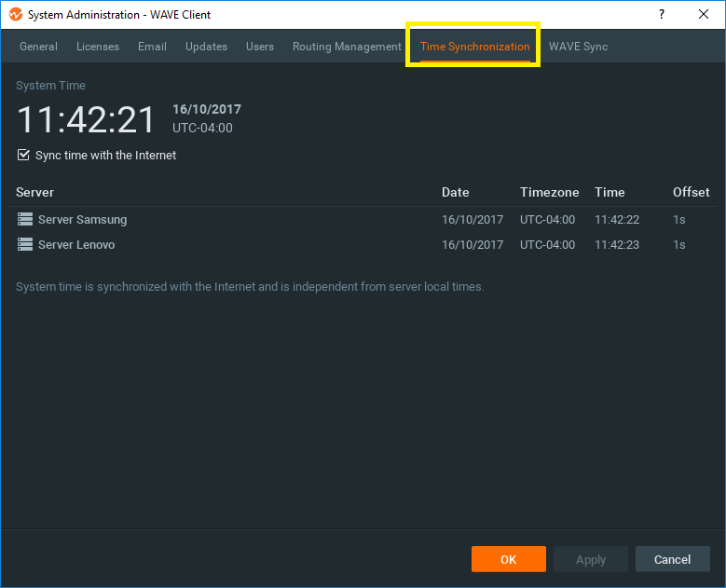
Task: Click the Server column header
Action: tap(34, 192)
